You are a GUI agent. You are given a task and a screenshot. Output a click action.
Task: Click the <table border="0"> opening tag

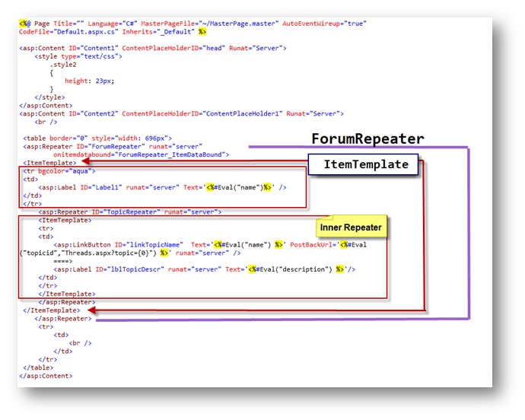pyautogui.click(x=97, y=138)
